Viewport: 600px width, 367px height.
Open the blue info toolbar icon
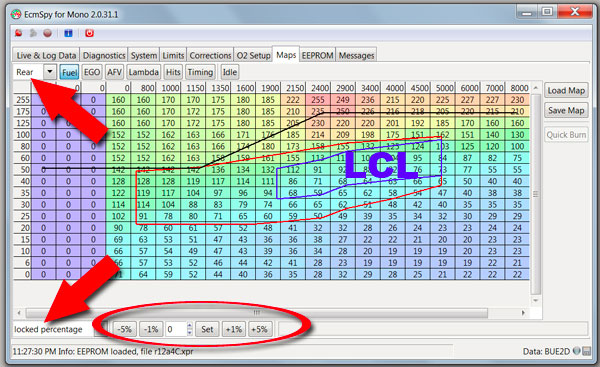click(x=68, y=33)
